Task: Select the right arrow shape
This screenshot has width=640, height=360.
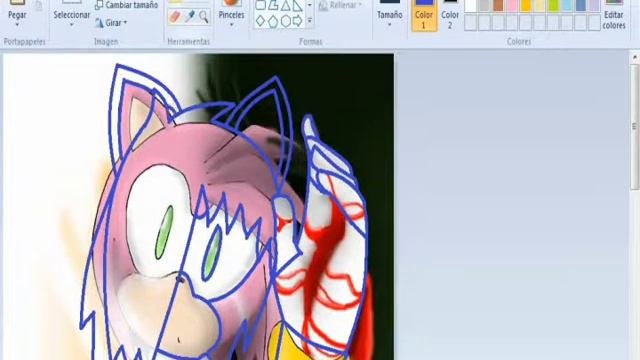Action: point(298,20)
